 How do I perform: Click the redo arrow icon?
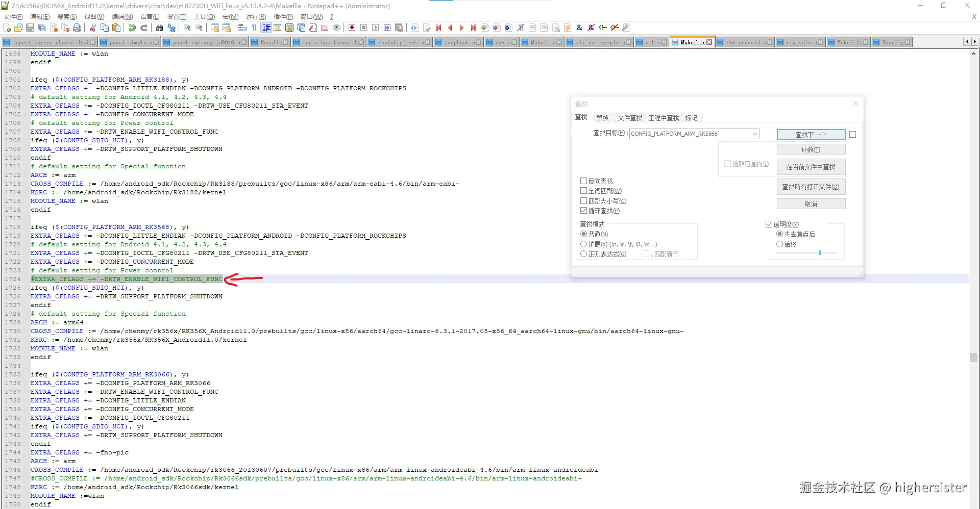point(144,28)
